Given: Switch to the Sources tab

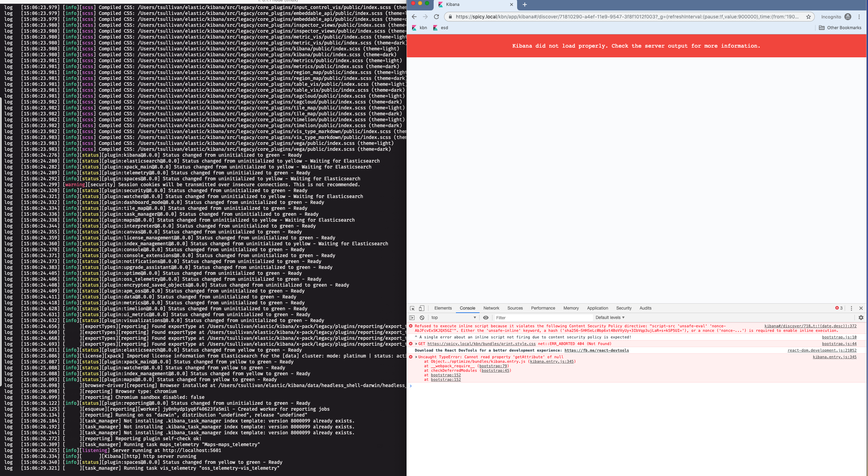Looking at the screenshot, I should [515, 308].
